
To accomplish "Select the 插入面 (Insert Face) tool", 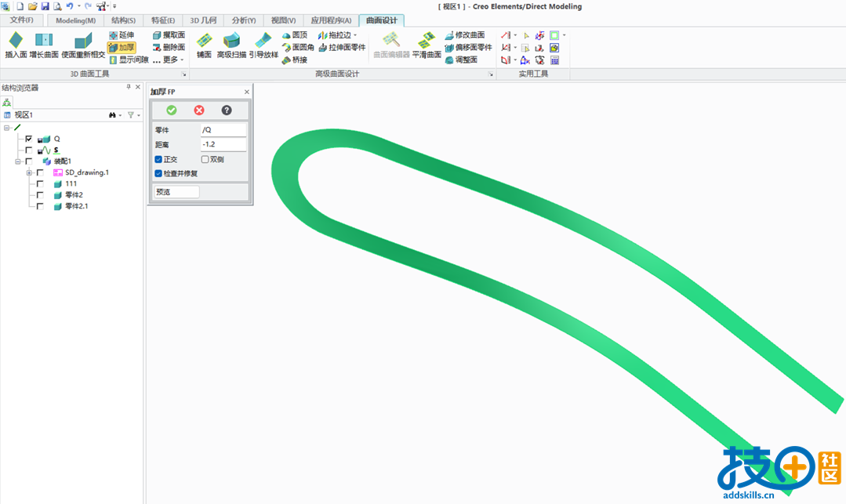I will click(16, 45).
